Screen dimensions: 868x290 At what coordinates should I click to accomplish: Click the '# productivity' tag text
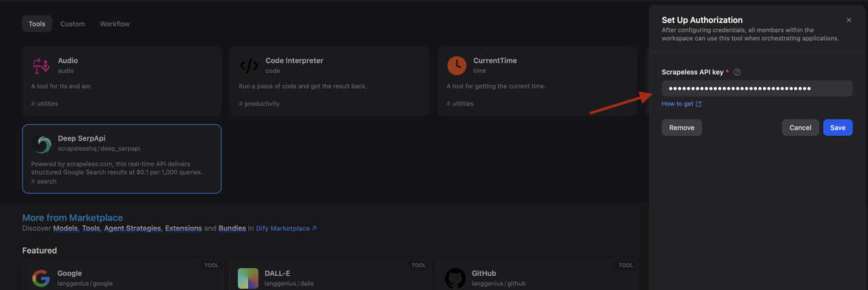click(x=259, y=104)
